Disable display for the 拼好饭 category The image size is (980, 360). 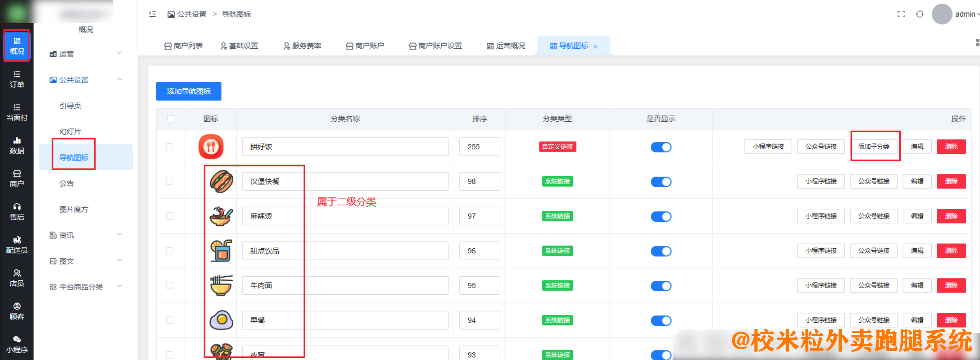[x=661, y=147]
